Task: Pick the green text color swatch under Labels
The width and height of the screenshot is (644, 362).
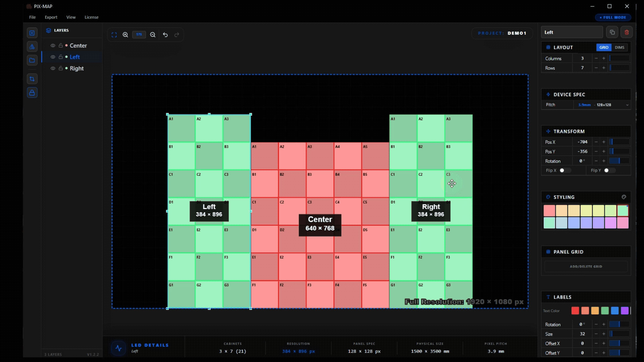Action: (x=605, y=311)
